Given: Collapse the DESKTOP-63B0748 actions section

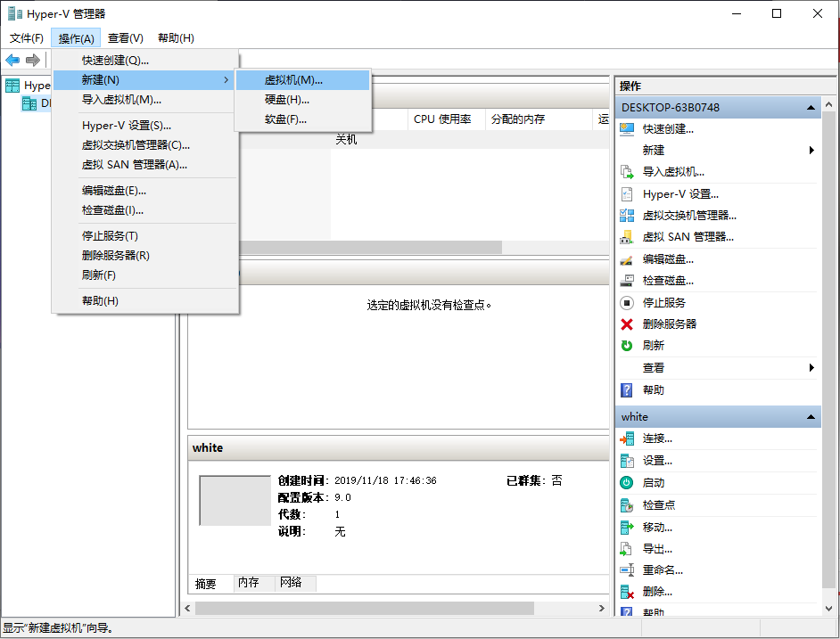Looking at the screenshot, I should click(811, 108).
